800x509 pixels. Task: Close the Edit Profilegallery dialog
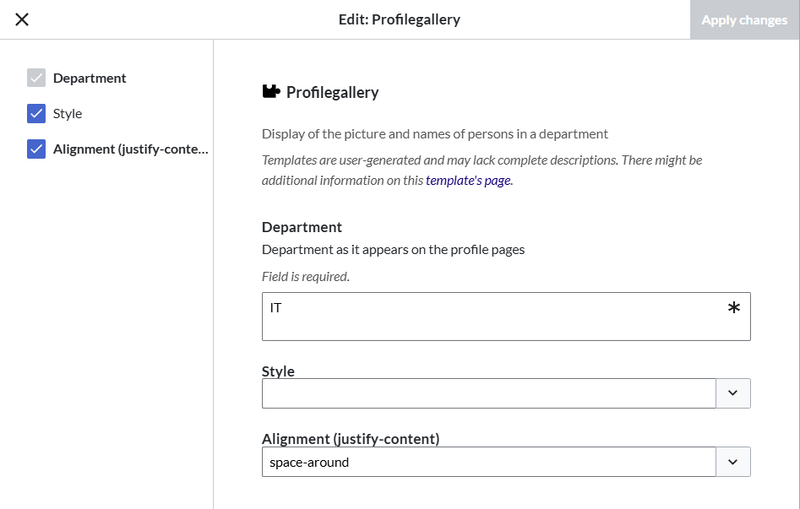pos(22,19)
